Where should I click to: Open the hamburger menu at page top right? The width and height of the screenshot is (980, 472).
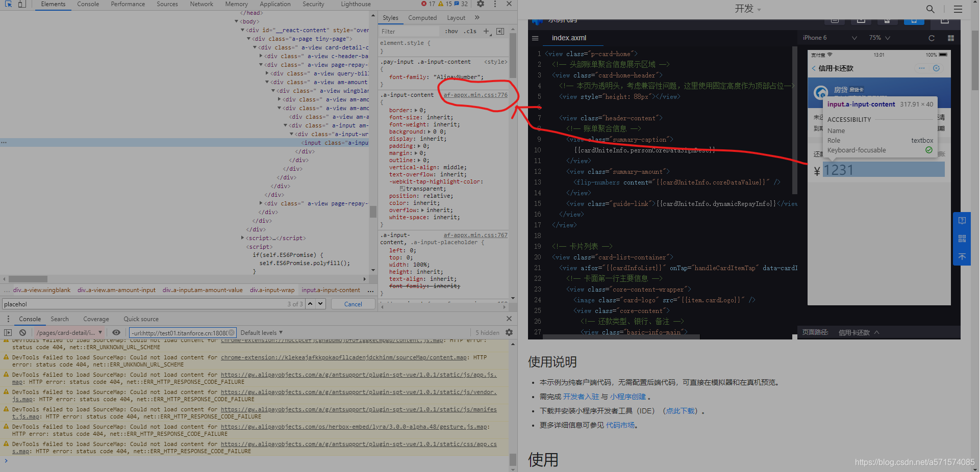click(958, 9)
